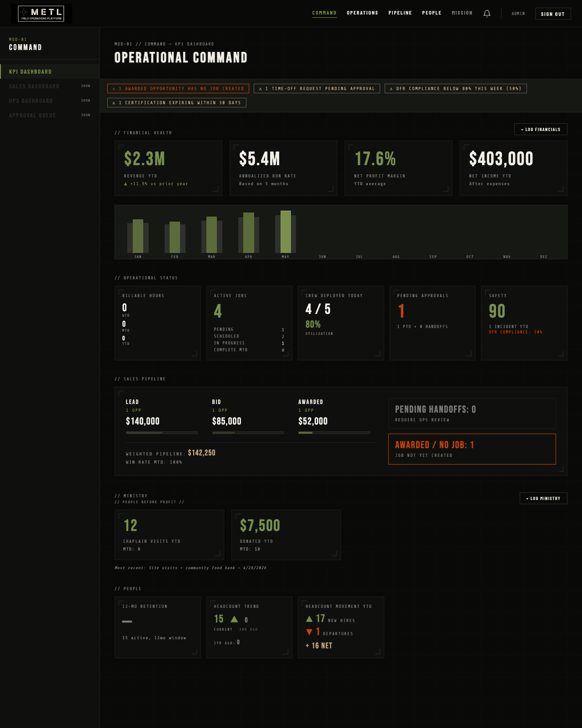The width and height of the screenshot is (582, 728).
Task: Click the + 16 NET headcount value
Action: click(x=319, y=646)
